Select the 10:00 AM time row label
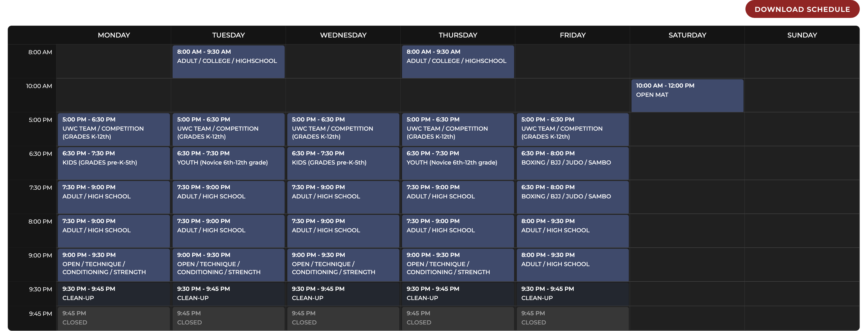Image resolution: width=868 pixels, height=331 pixels. [x=39, y=86]
